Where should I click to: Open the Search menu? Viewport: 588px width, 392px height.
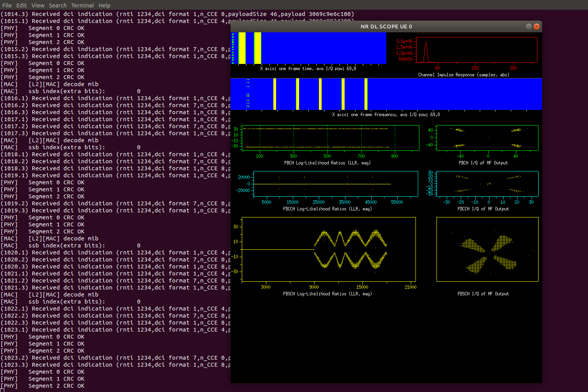pos(58,5)
